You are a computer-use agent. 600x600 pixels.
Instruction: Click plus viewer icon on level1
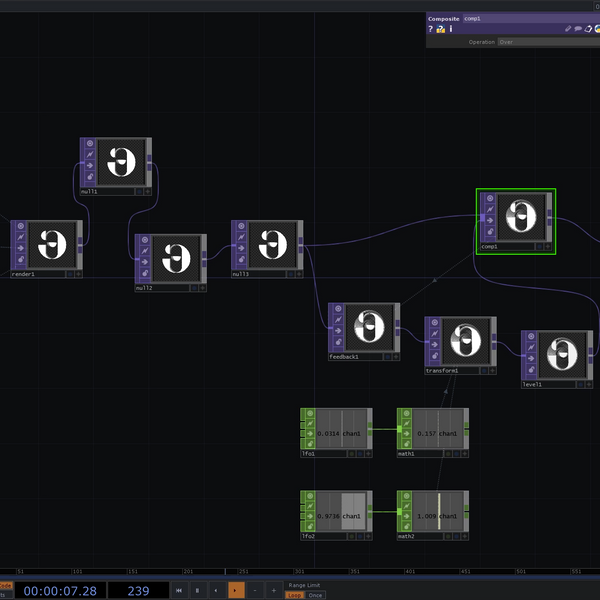click(x=589, y=384)
